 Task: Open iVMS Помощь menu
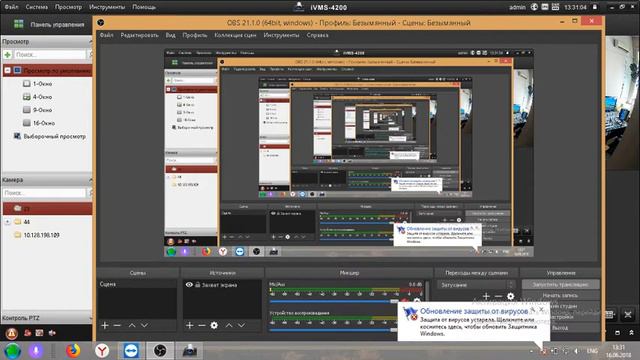[144, 7]
